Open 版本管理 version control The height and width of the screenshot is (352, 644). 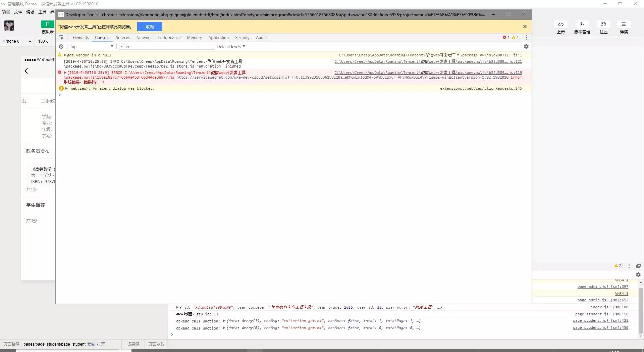tap(582, 24)
